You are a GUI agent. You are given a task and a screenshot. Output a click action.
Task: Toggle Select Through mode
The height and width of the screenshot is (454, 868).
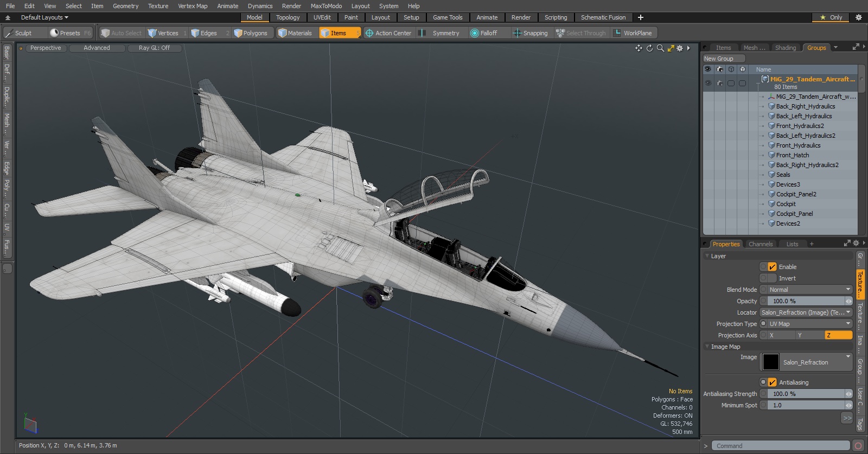[x=581, y=33]
